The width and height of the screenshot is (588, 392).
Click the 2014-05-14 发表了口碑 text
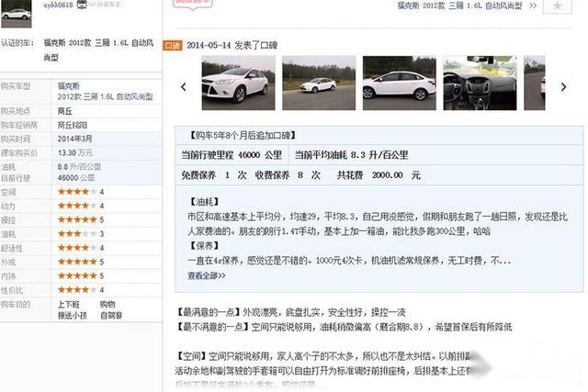pos(232,45)
